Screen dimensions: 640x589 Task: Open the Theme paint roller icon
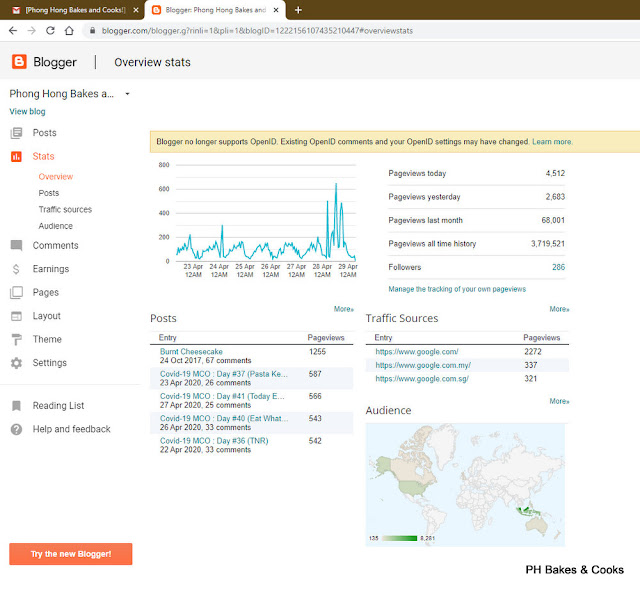pyautogui.click(x=16, y=339)
